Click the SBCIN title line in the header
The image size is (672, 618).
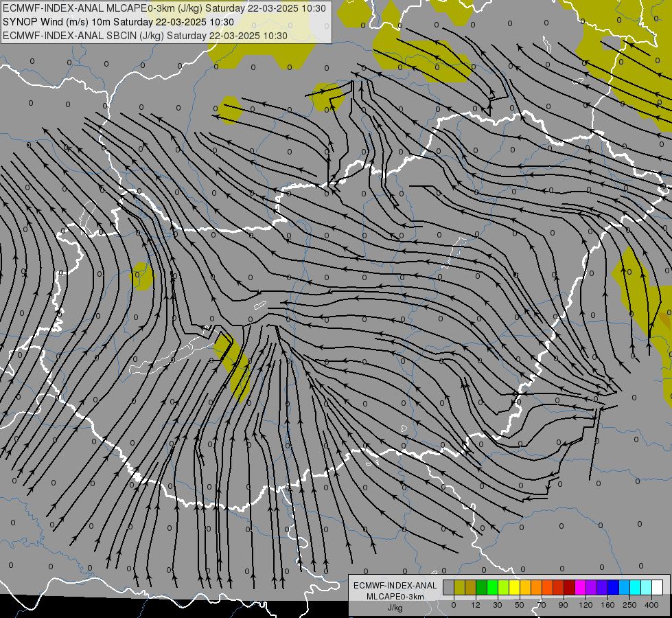pos(145,36)
